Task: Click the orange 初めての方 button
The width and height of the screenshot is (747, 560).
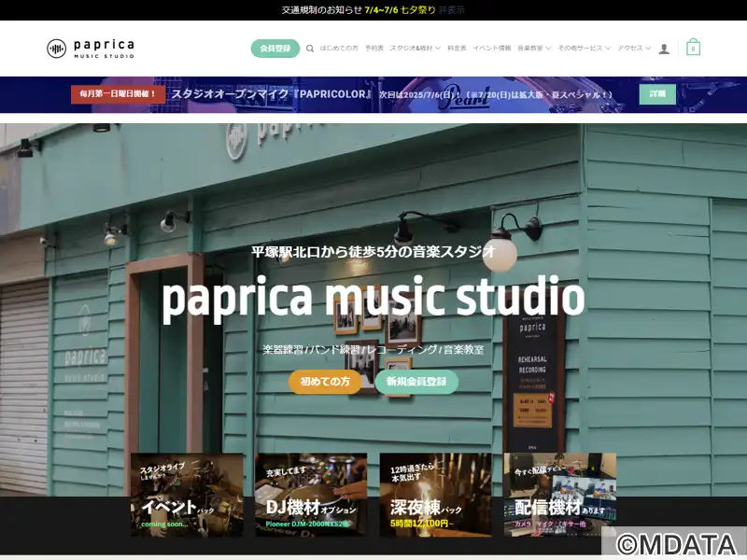Action: coord(325,382)
